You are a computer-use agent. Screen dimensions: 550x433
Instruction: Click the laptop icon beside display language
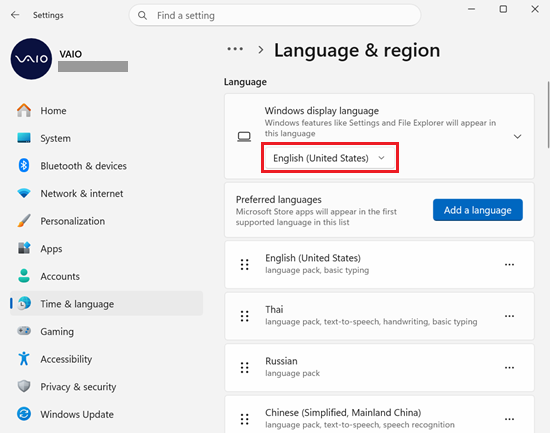(244, 136)
